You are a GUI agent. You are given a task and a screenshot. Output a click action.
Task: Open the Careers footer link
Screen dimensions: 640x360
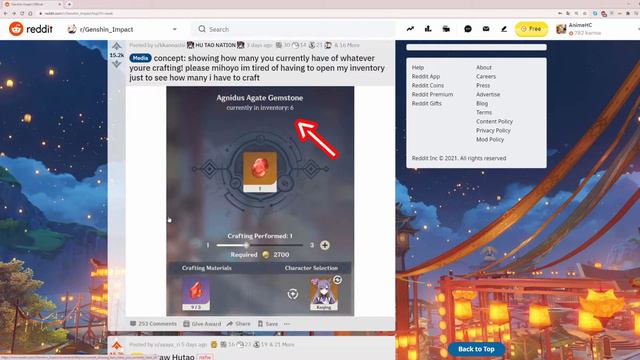click(486, 76)
